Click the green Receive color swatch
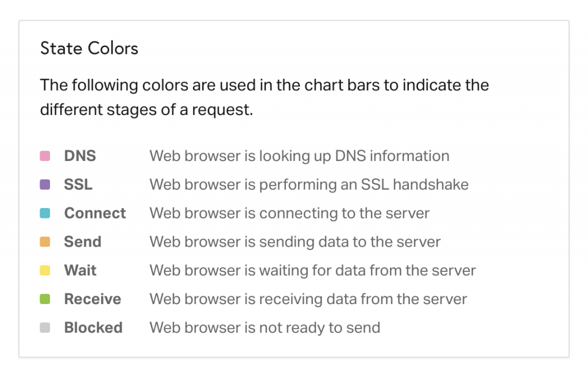588x369 pixels. 45,299
